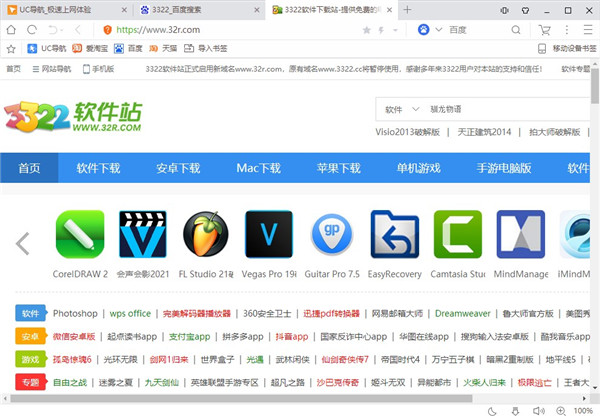Image resolution: width=600 pixels, height=418 pixels.
Task: Expand the search engine selector chevron
Action: click(439, 29)
